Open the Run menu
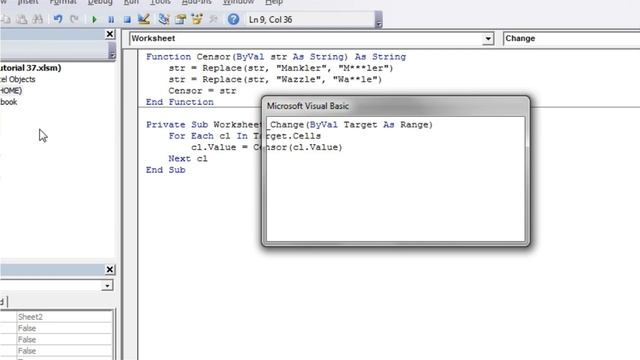The height and width of the screenshot is (360, 640). [x=131, y=2]
